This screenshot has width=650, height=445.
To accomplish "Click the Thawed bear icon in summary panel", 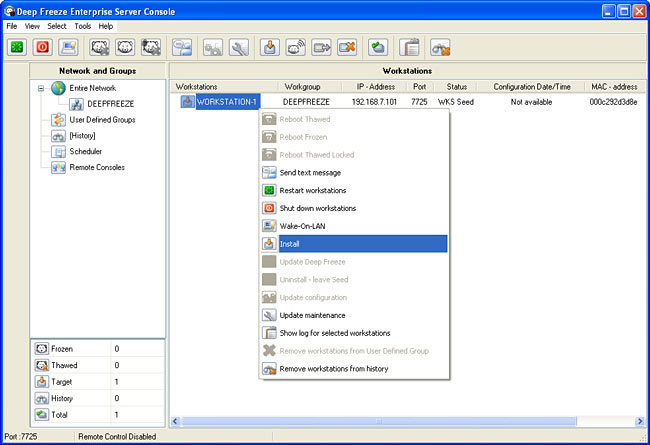I will tap(41, 365).
